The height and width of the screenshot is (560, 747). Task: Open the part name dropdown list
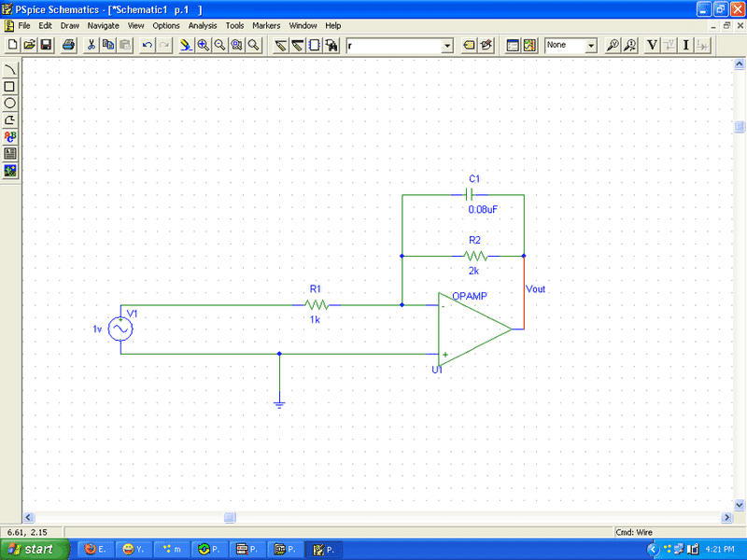pos(447,45)
